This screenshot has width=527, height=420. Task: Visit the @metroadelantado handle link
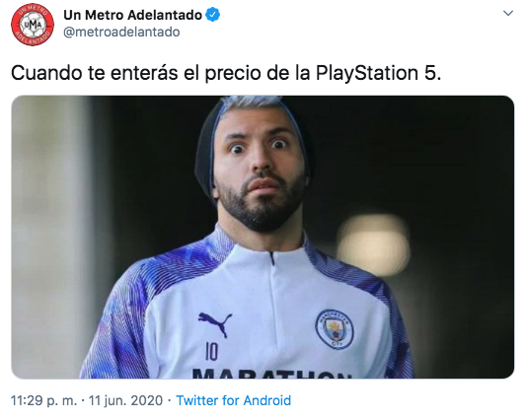(x=121, y=33)
